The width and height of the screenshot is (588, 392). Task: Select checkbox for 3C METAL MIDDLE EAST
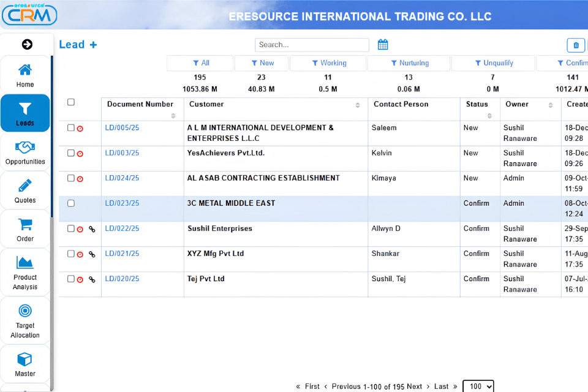[x=71, y=203]
